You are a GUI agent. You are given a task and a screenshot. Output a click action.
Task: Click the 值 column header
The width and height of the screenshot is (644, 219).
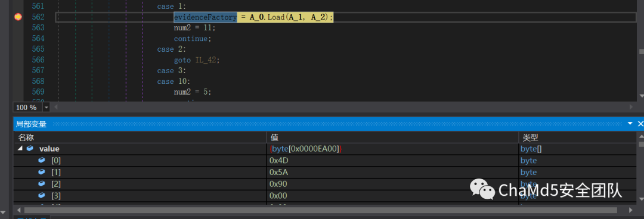tap(392, 137)
